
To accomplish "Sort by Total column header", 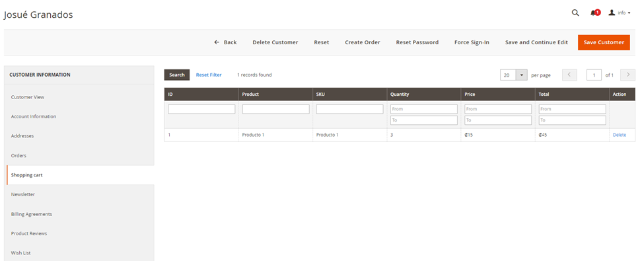I will [x=572, y=94].
